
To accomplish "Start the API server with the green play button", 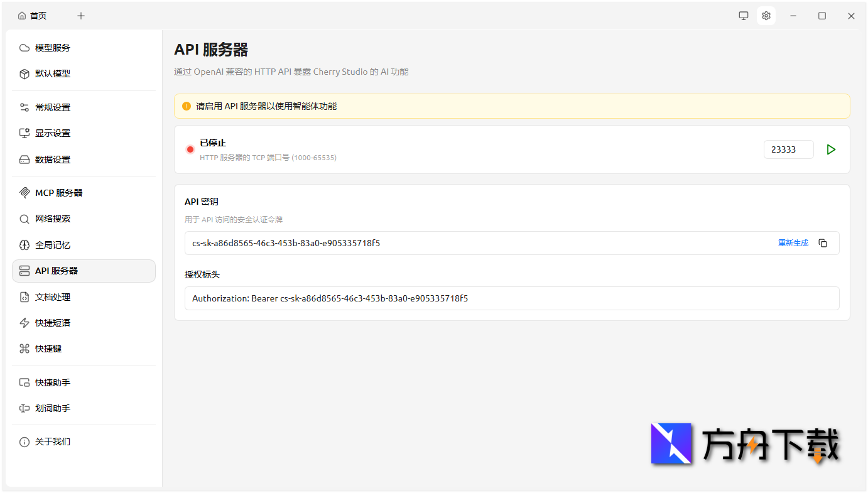I will [x=831, y=149].
